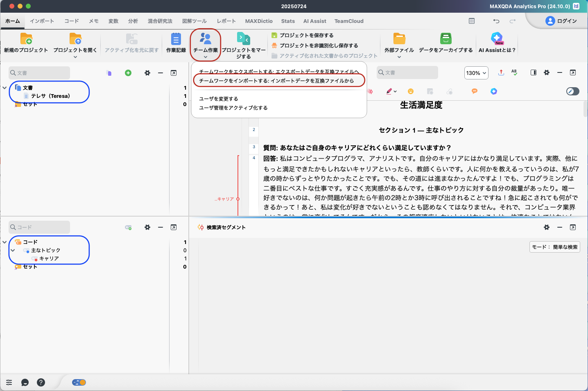The height and width of the screenshot is (391, 588).
Task: Collapse the 文書 tree root
Action: click(x=5, y=88)
